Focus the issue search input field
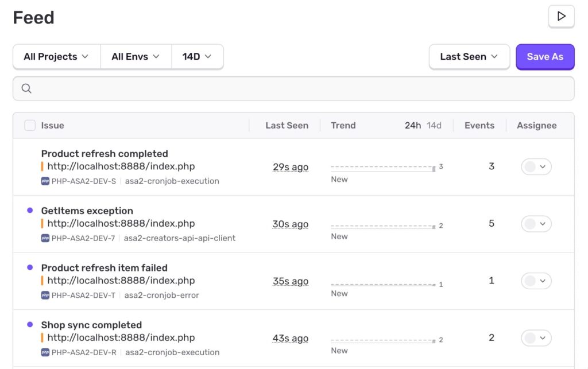 point(299,88)
